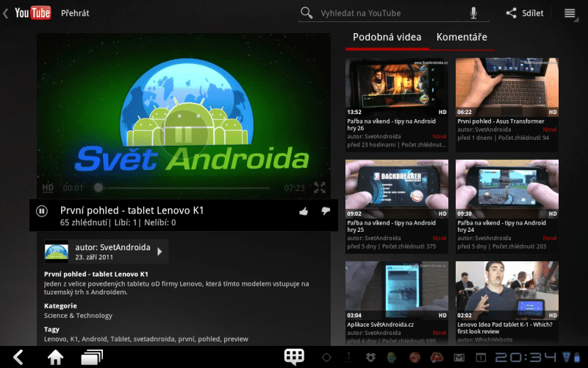
Task: Open the První pohled - Asus Transformer thumbnail
Action: [507, 87]
